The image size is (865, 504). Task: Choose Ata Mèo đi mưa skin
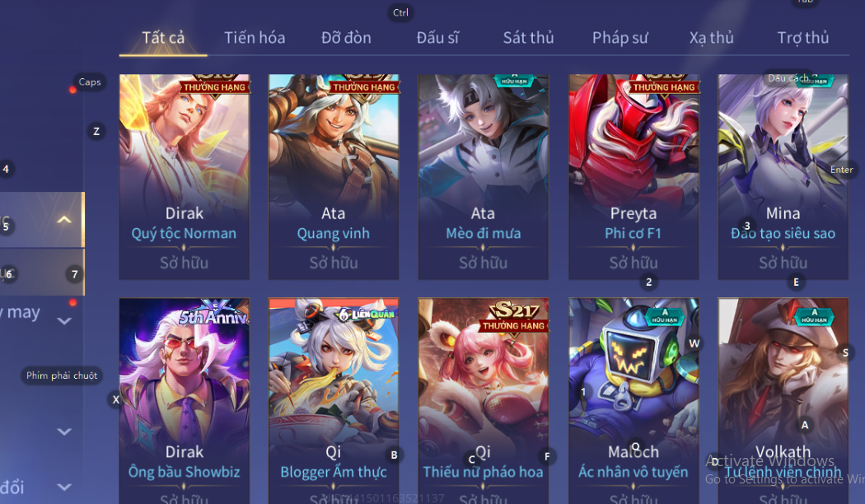click(484, 176)
